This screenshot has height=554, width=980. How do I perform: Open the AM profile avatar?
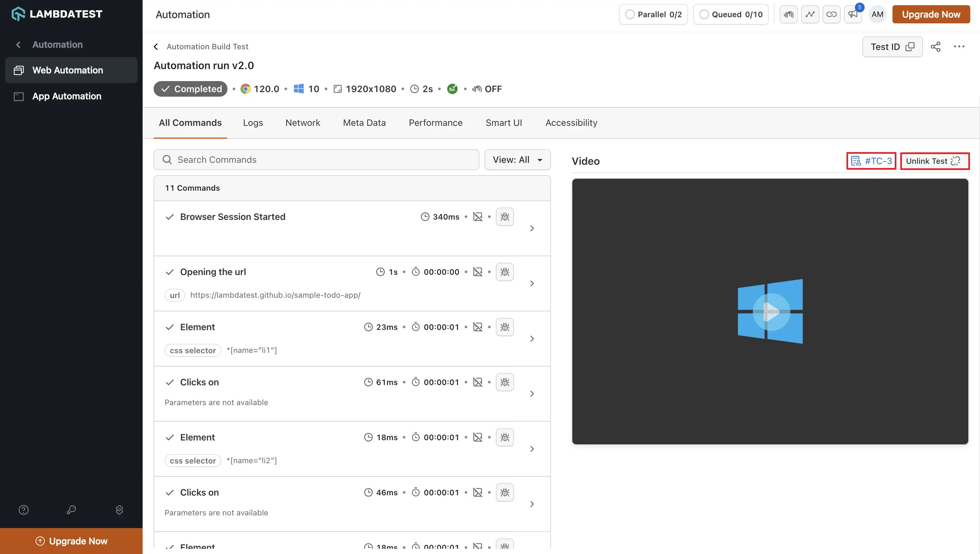877,15
